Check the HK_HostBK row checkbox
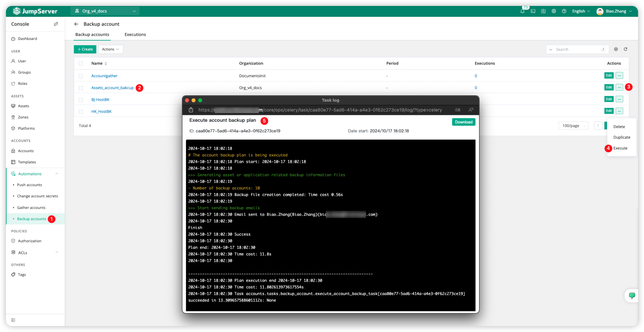Screen dimensions: 644x332 tap(81, 112)
